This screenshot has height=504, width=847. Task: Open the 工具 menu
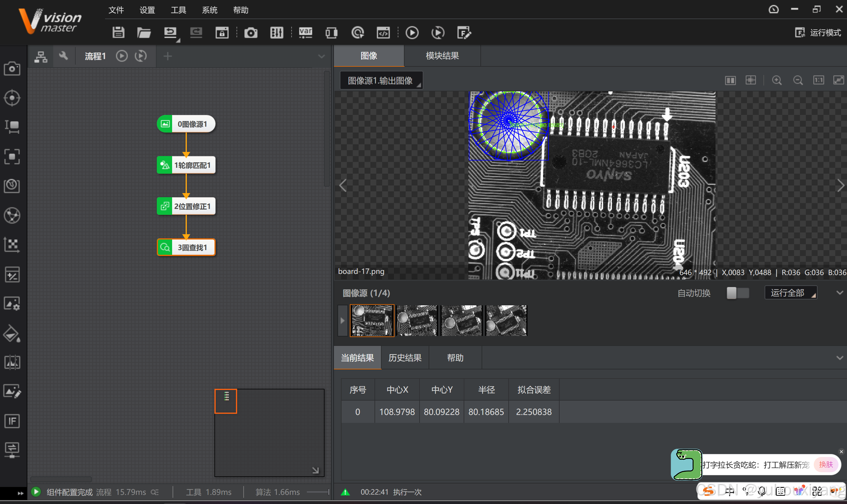[x=178, y=10]
